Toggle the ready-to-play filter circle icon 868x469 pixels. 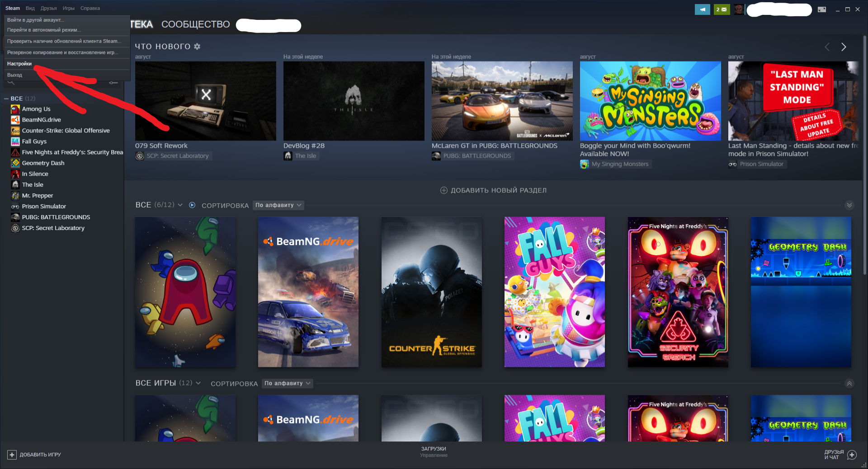pyautogui.click(x=192, y=205)
